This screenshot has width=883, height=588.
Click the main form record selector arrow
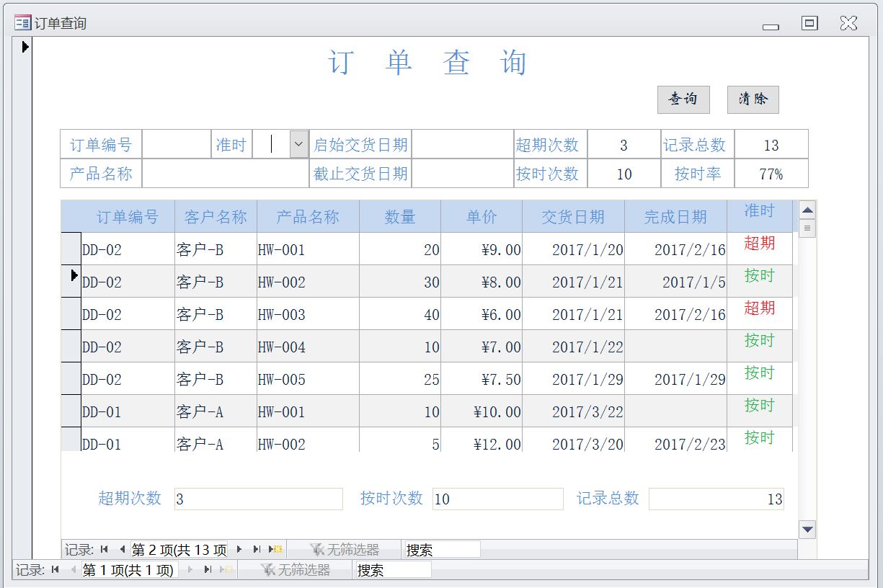(x=25, y=47)
